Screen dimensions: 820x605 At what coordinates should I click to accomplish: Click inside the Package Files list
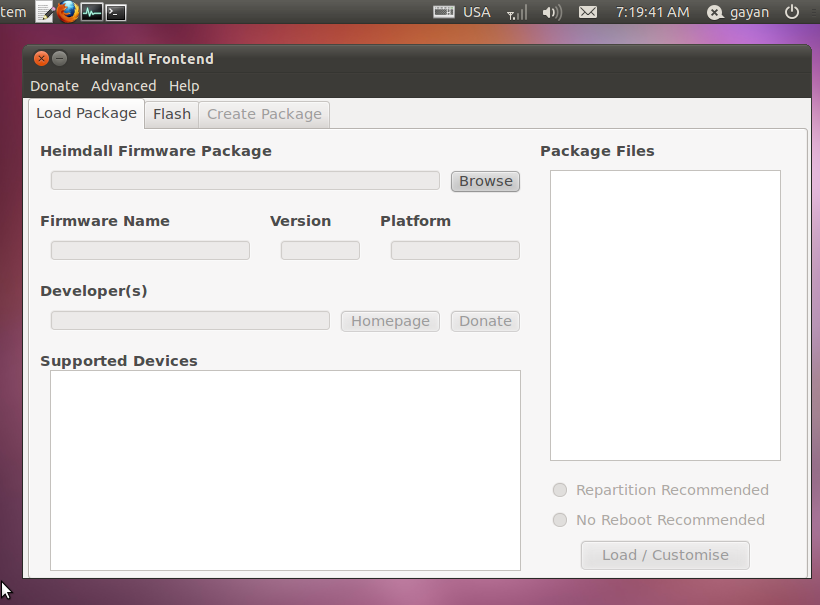(x=665, y=315)
